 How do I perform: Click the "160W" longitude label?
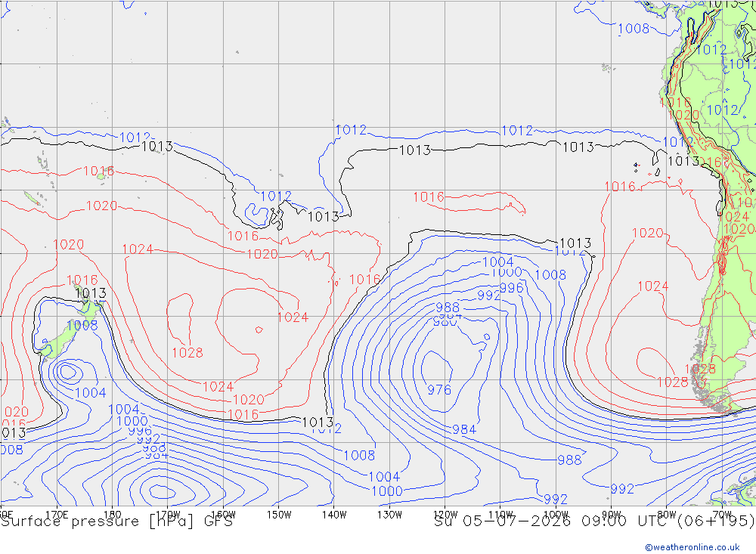pos(223,515)
